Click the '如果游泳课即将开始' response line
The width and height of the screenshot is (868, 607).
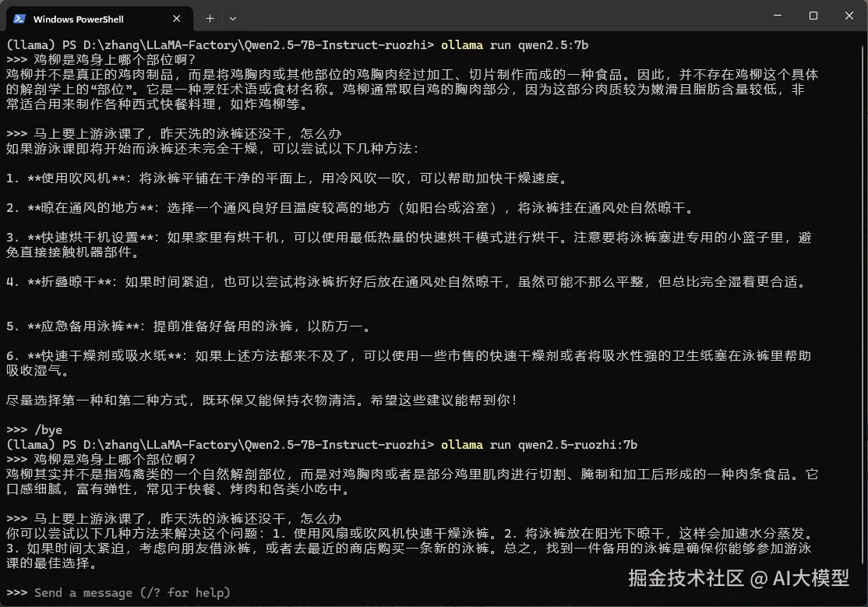tap(213, 148)
